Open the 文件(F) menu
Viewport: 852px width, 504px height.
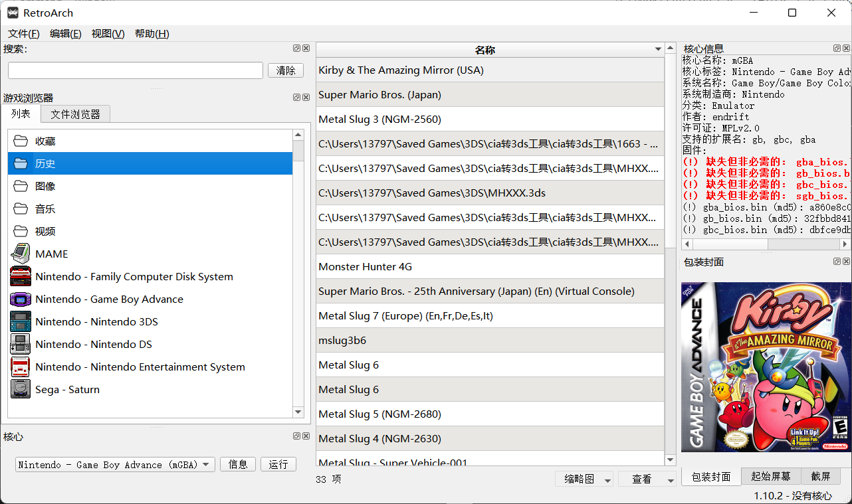[23, 34]
